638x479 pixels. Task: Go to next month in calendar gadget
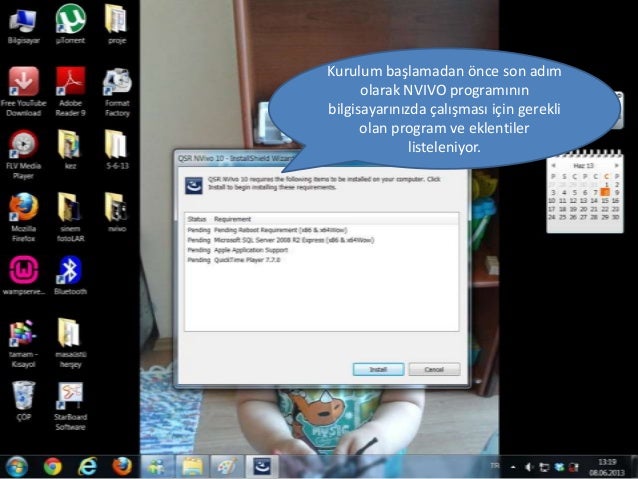tap(616, 166)
